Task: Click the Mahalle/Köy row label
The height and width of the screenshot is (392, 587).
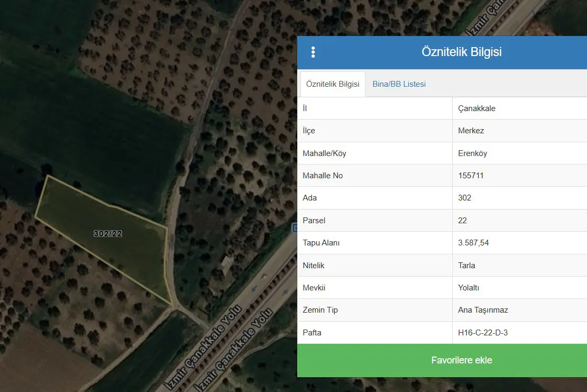Action: point(324,153)
